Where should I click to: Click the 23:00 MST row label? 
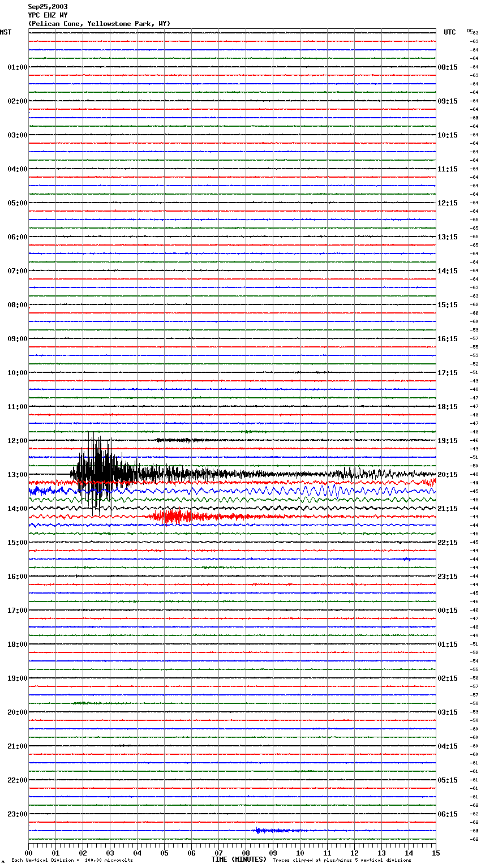click(x=17, y=814)
